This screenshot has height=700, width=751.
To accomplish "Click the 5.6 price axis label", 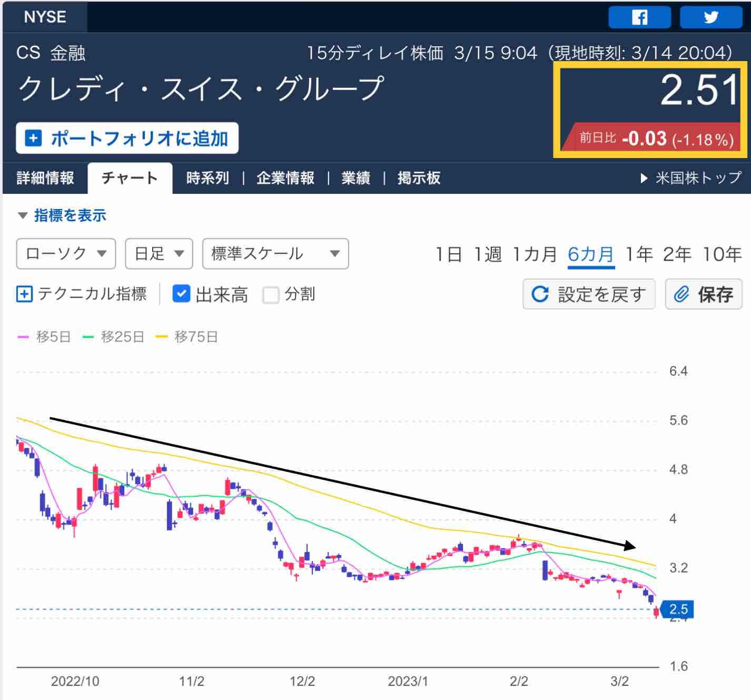I will click(x=678, y=420).
